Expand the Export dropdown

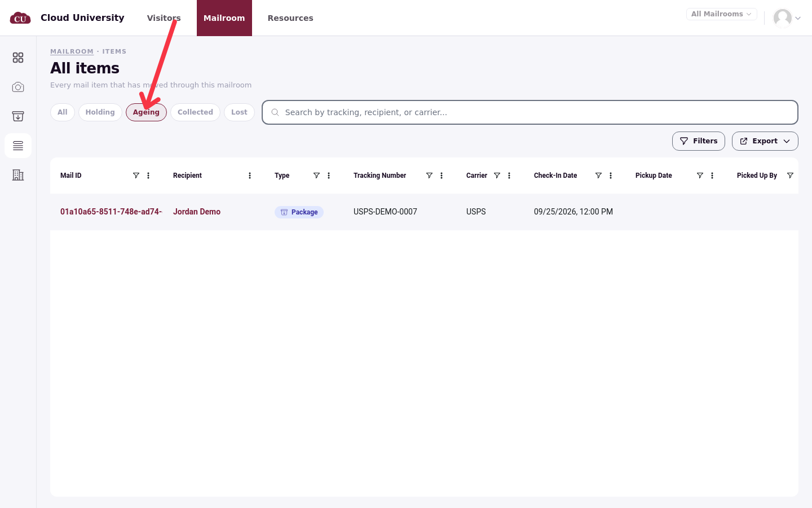(x=765, y=141)
